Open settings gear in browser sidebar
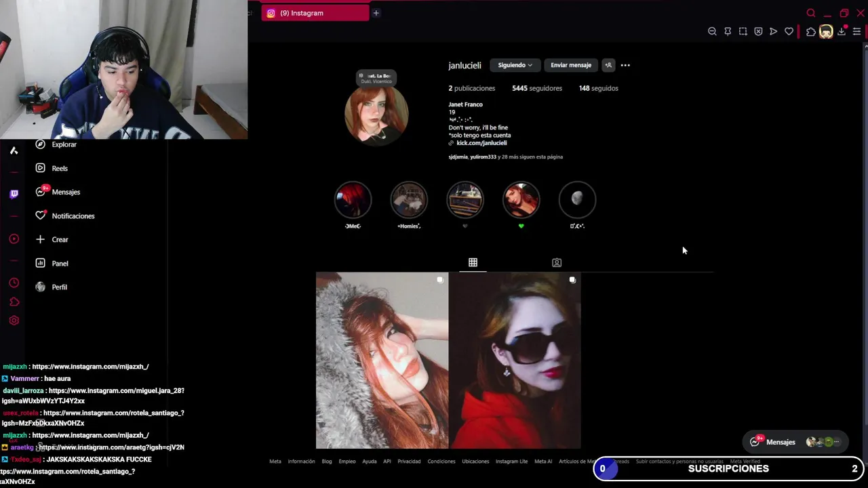 pyautogui.click(x=14, y=321)
